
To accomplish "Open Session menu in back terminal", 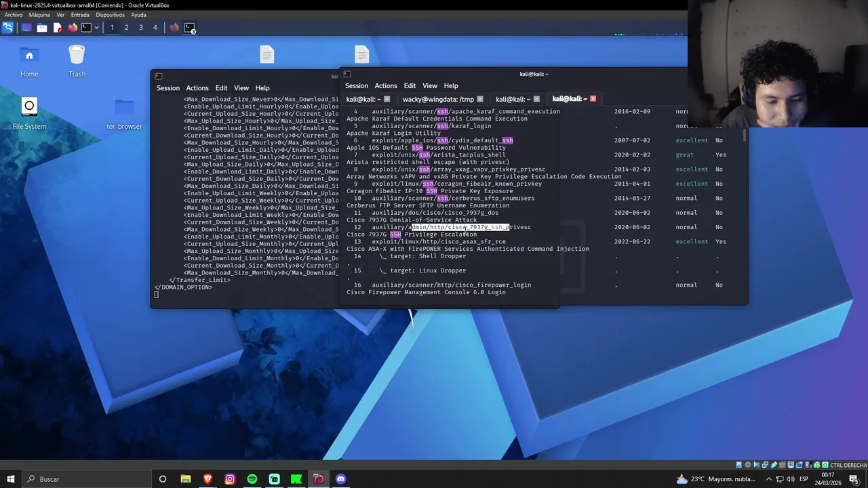I will point(168,88).
